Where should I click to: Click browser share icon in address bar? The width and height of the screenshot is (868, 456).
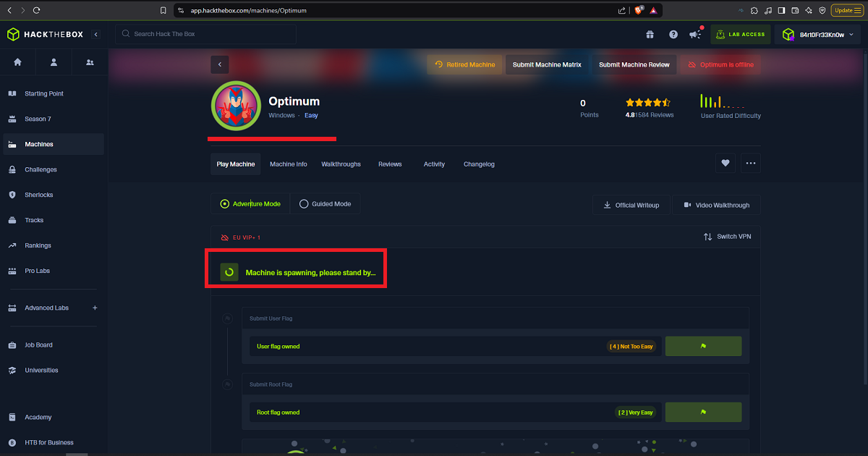622,10
